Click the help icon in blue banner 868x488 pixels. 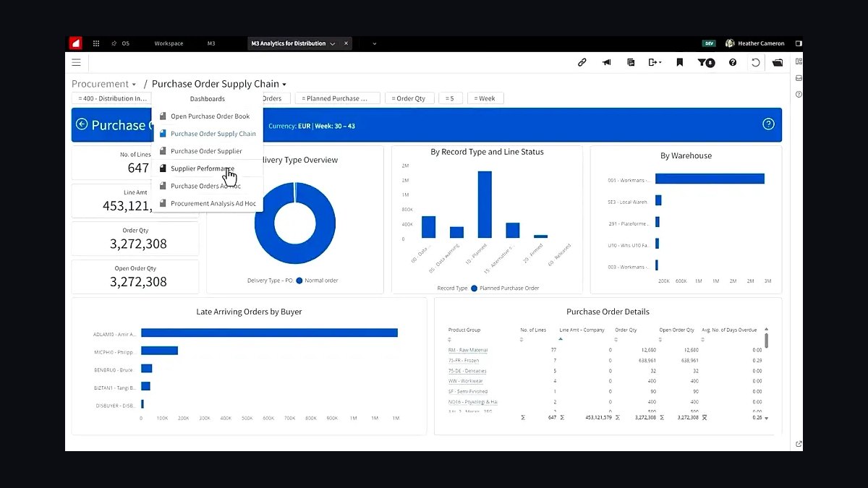[768, 124]
